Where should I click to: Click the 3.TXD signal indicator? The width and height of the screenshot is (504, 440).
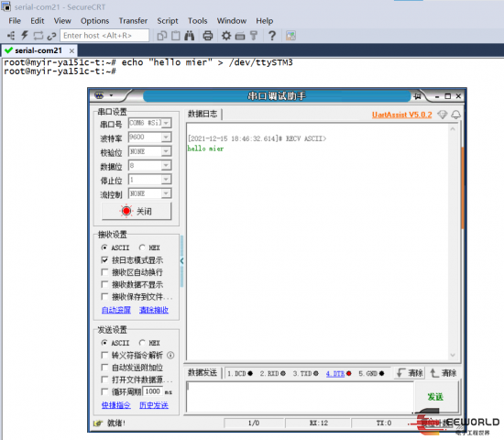pos(305,373)
